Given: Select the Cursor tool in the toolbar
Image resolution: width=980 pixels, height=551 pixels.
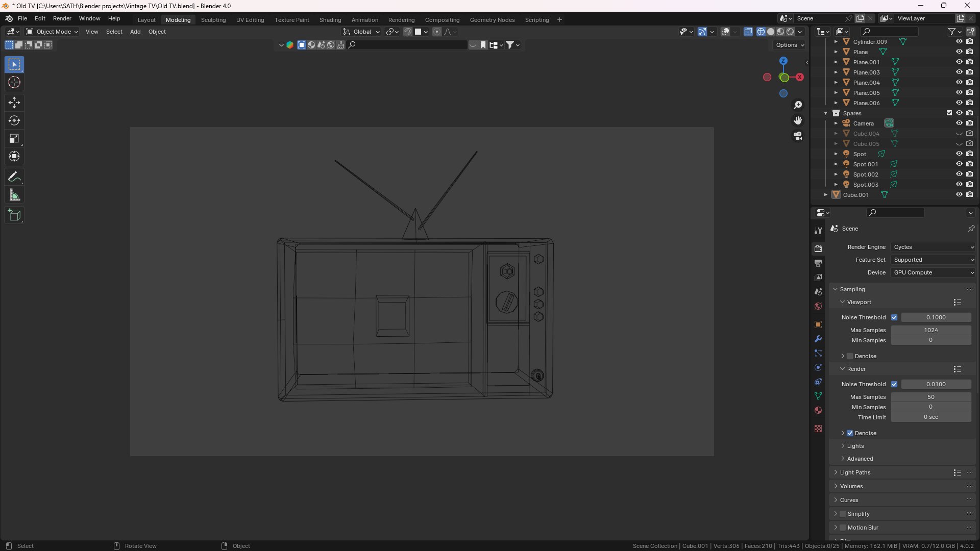Looking at the screenshot, I should pyautogui.click(x=14, y=83).
